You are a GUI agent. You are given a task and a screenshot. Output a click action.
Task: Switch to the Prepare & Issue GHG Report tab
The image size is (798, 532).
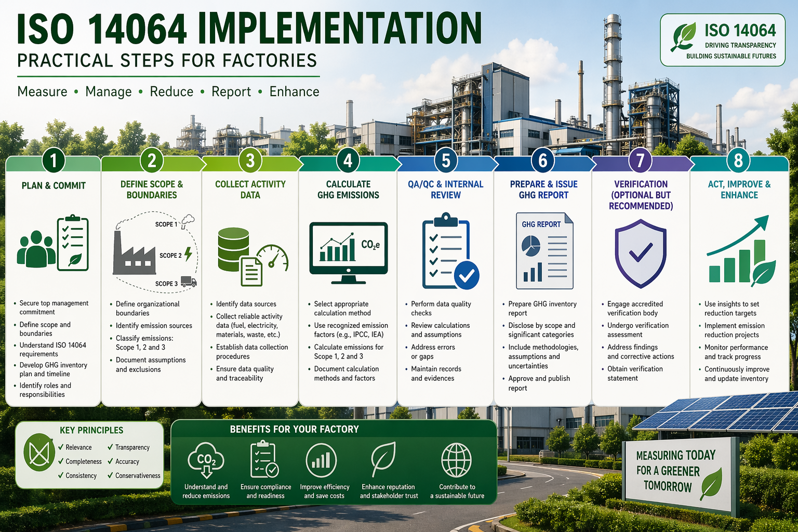point(543,190)
